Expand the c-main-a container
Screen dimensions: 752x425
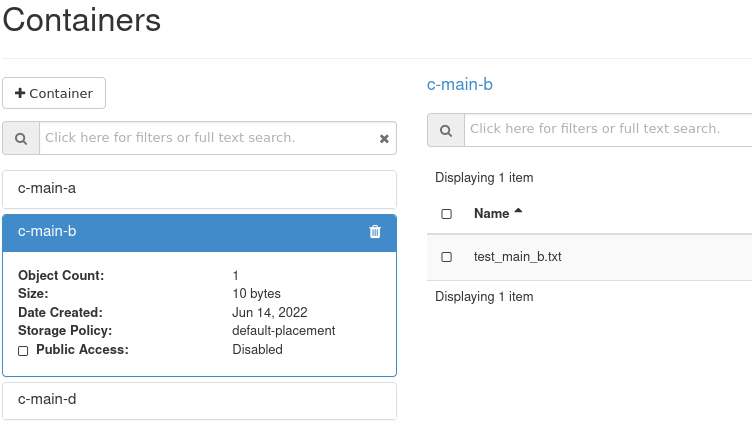[199, 189]
